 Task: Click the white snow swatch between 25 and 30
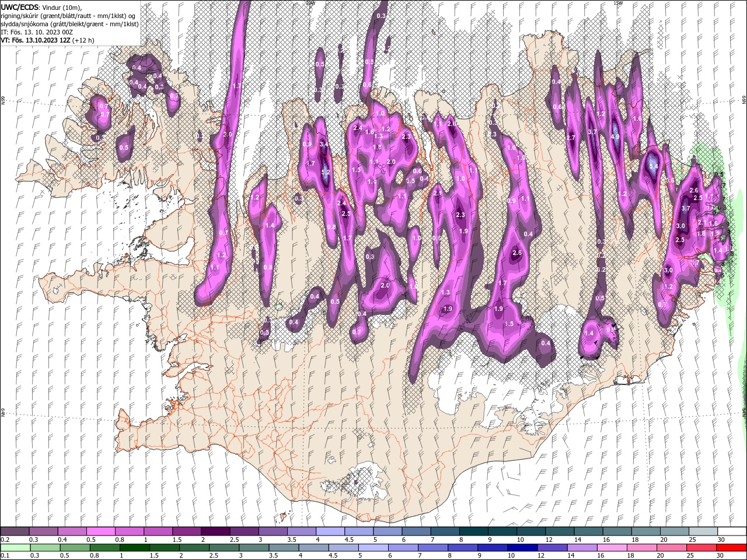(703, 531)
